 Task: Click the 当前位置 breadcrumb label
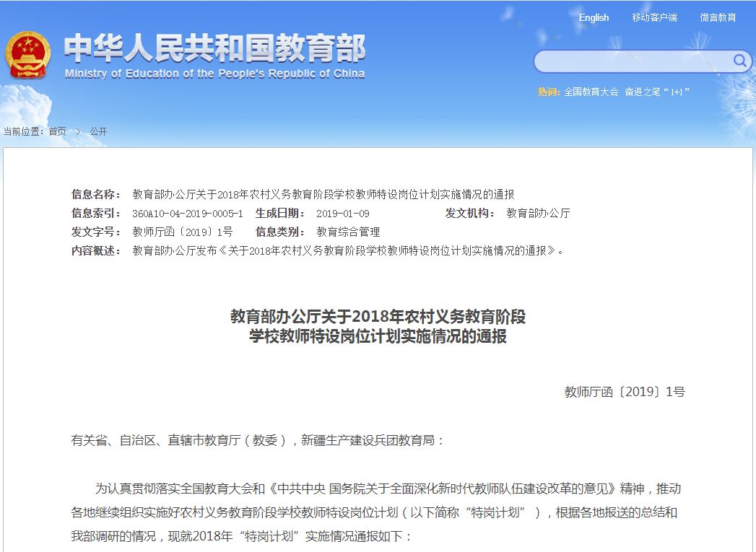point(24,131)
